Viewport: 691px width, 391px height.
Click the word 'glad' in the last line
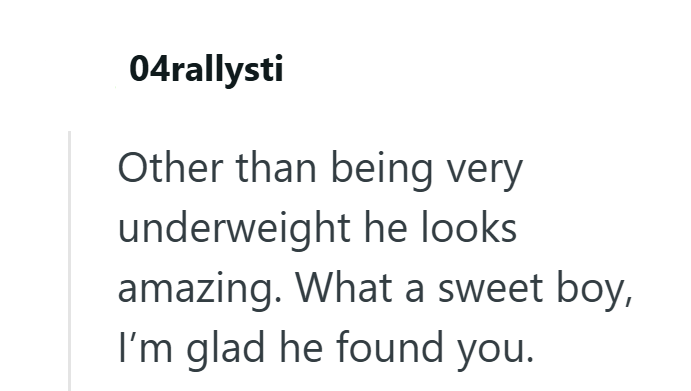click(226, 350)
